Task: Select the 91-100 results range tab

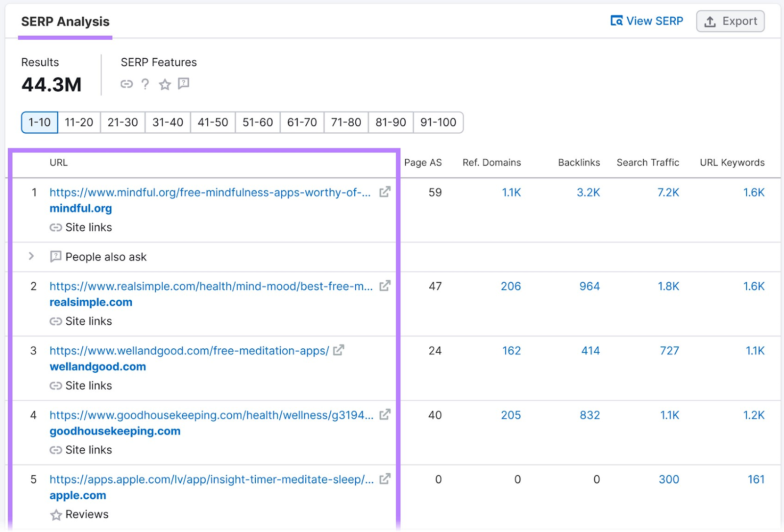Action: click(438, 122)
